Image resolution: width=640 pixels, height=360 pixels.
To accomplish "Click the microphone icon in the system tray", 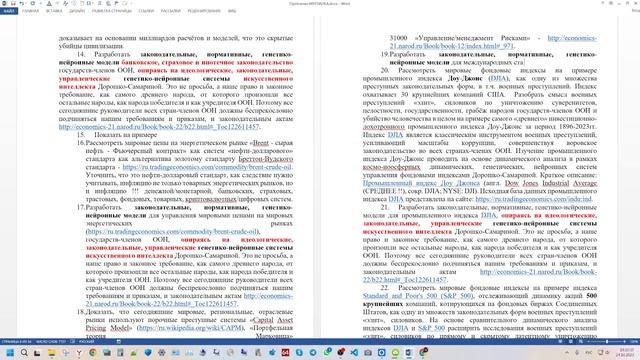I will pyautogui.click(x=577, y=353).
